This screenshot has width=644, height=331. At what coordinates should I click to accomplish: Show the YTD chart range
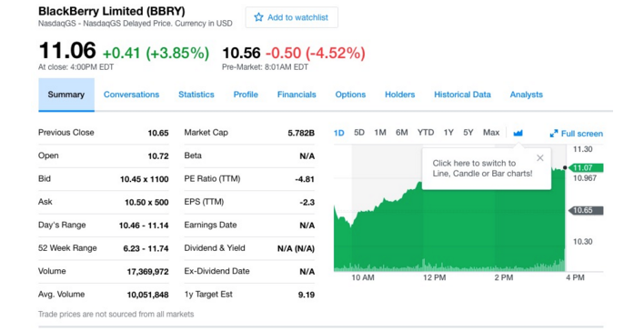click(x=426, y=132)
